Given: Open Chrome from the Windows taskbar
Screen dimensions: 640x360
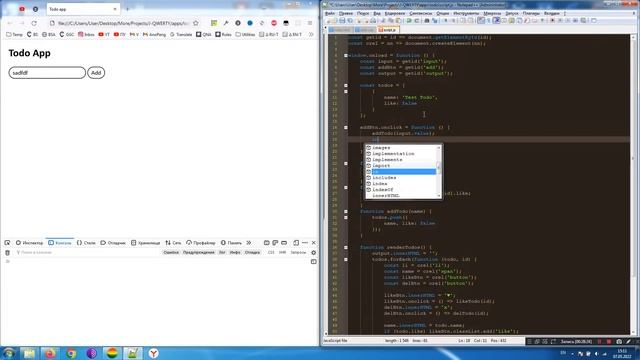Looking at the screenshot, I should pyautogui.click(x=71, y=353).
